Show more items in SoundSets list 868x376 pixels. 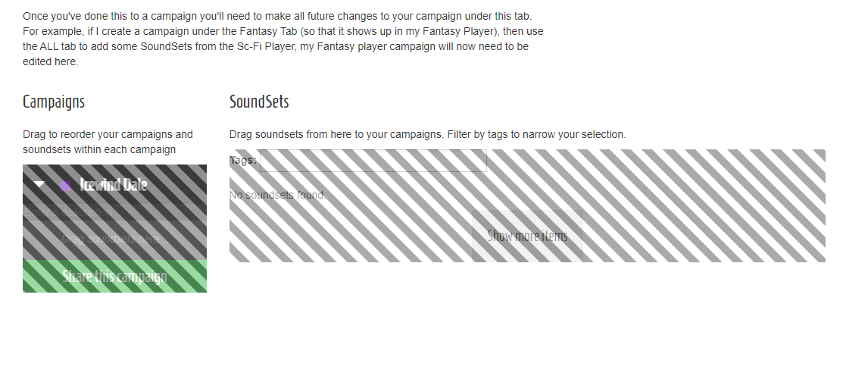coord(528,236)
